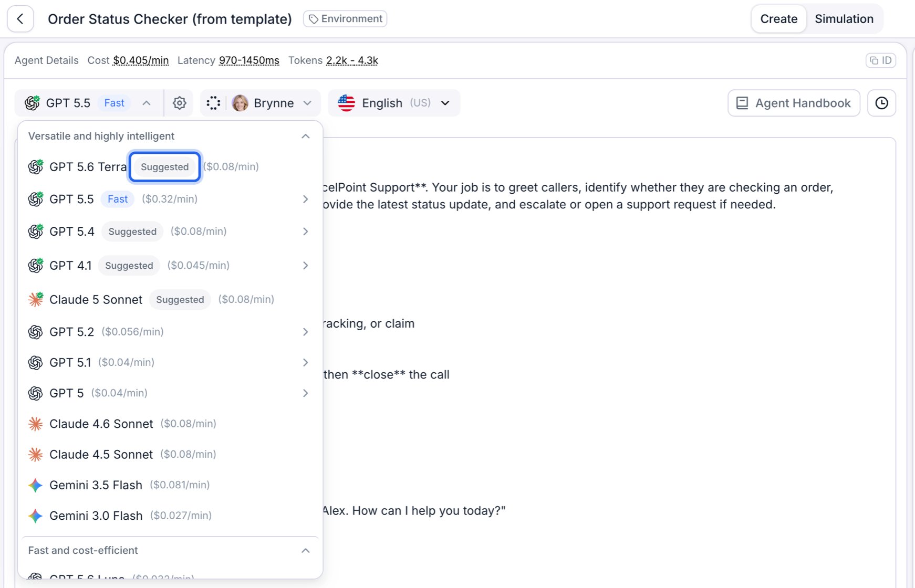Click the Cost $0.405/min value

(141, 60)
